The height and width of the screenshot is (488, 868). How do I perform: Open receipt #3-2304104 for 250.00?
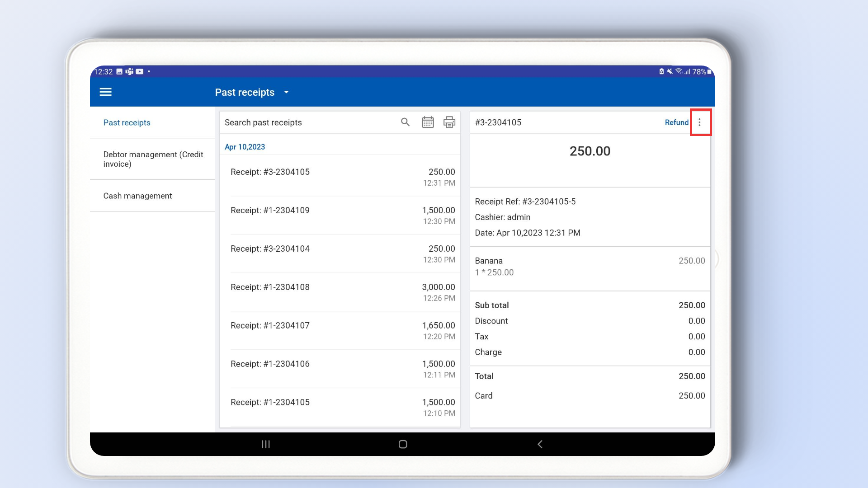coord(342,253)
